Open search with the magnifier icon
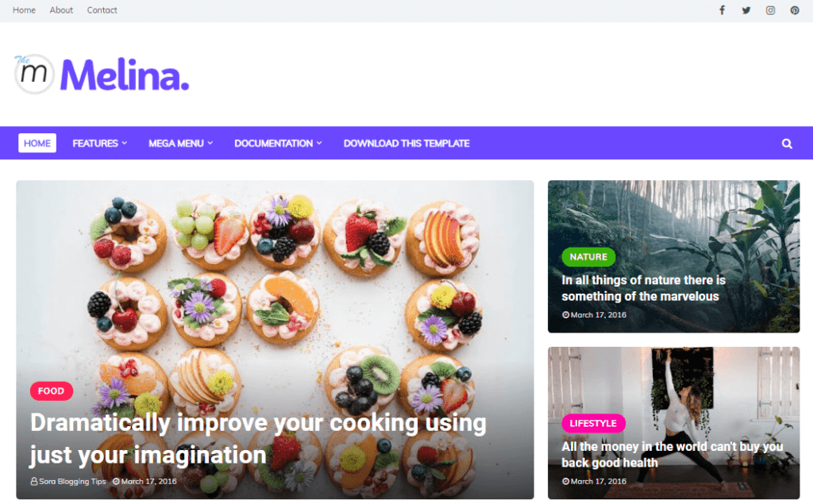The width and height of the screenshot is (813, 504). click(787, 144)
